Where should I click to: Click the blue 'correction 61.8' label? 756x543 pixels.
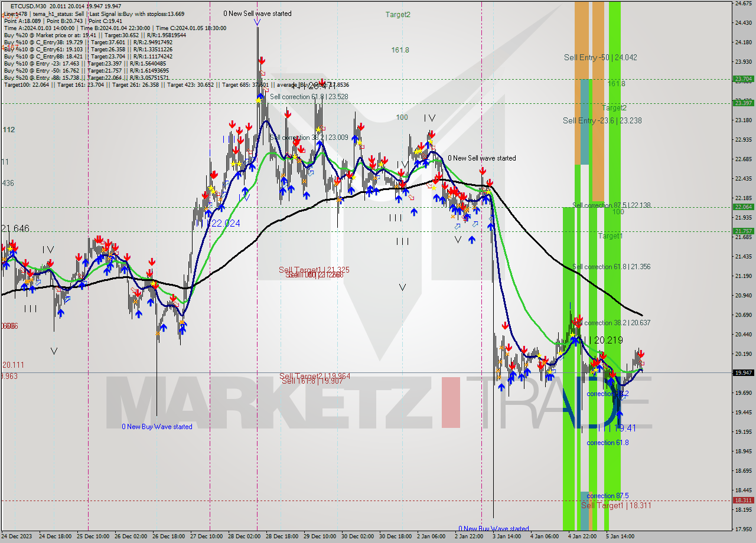pyautogui.click(x=608, y=443)
